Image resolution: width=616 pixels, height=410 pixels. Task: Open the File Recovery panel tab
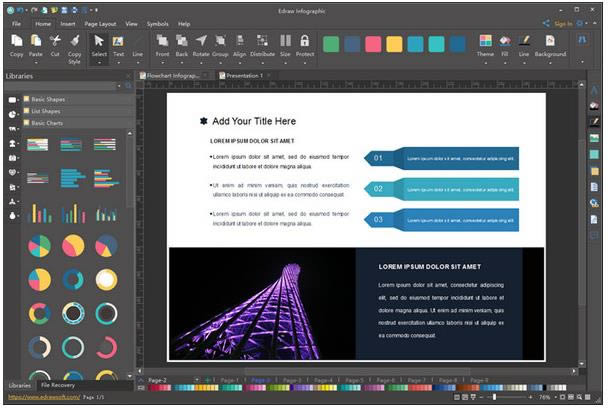60,385
